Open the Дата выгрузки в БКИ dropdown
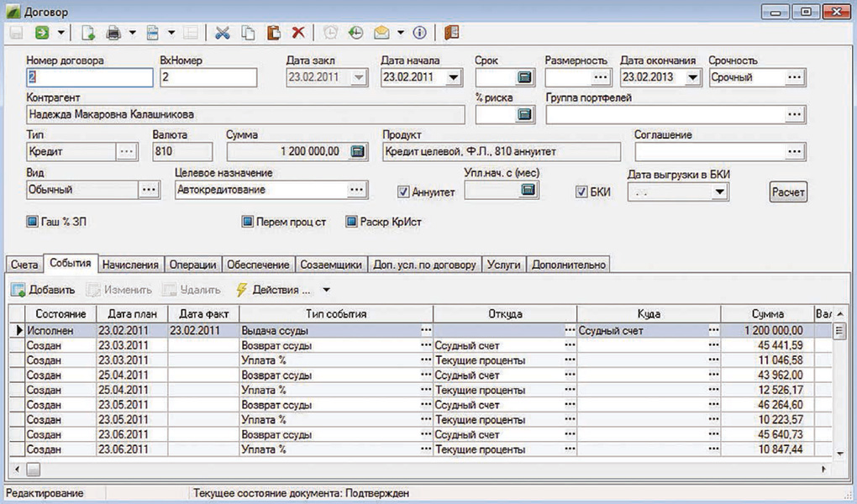Image resolution: width=857 pixels, height=504 pixels. 718,192
